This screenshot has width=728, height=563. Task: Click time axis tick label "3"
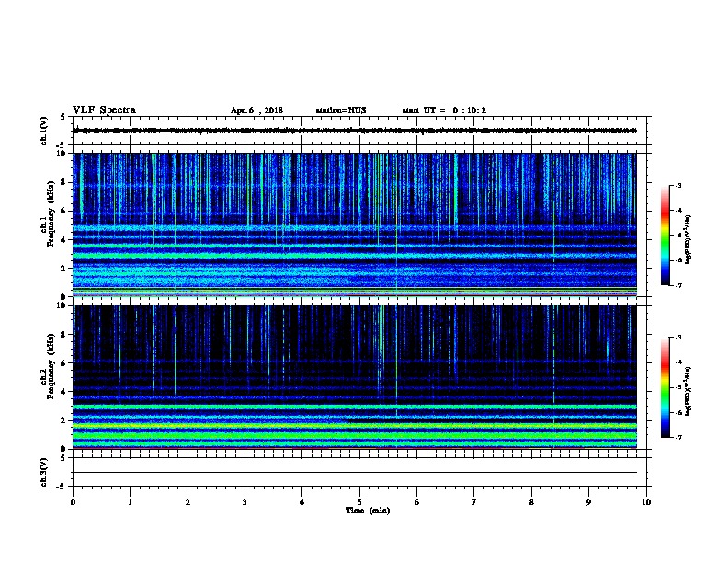(x=245, y=502)
